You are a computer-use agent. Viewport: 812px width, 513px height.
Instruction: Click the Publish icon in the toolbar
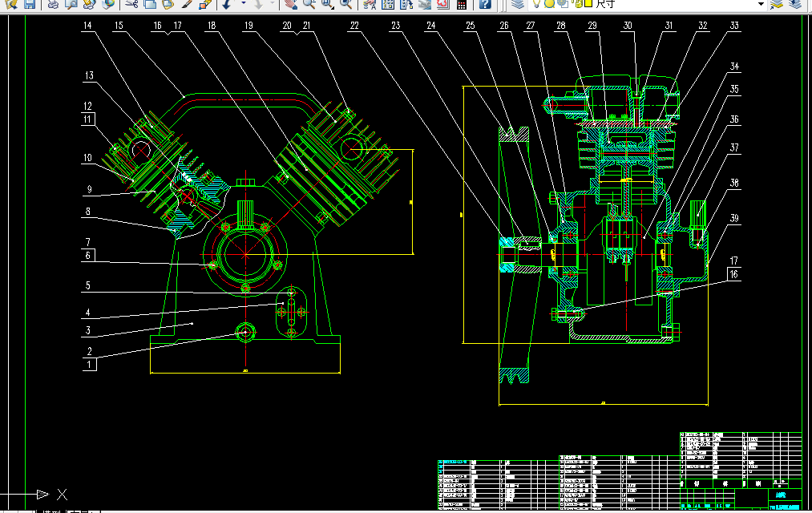[x=89, y=4]
